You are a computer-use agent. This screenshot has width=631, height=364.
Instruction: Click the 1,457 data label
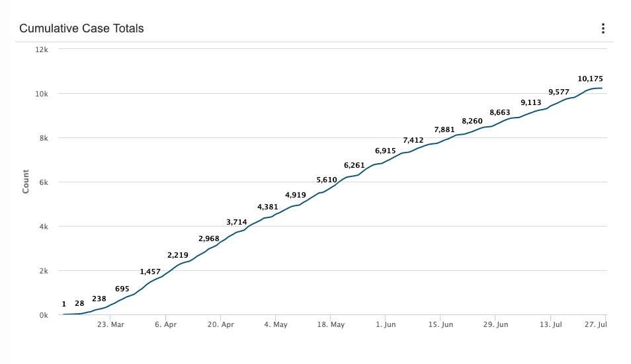150,272
